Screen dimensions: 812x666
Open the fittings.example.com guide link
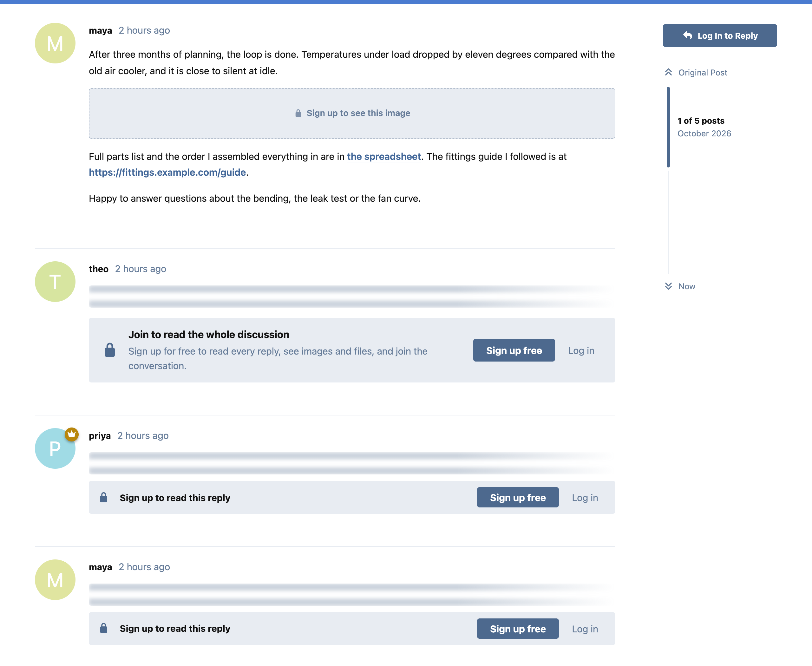[x=167, y=173]
